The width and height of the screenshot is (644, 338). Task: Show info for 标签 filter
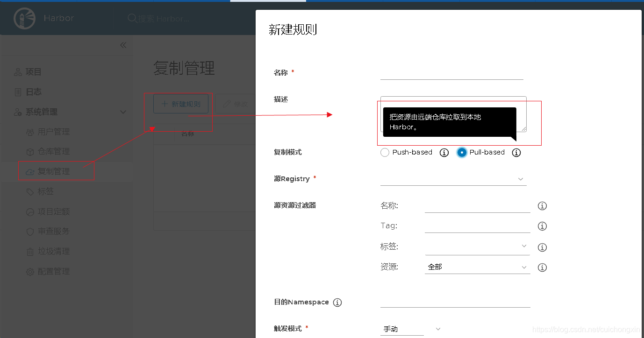click(x=543, y=247)
